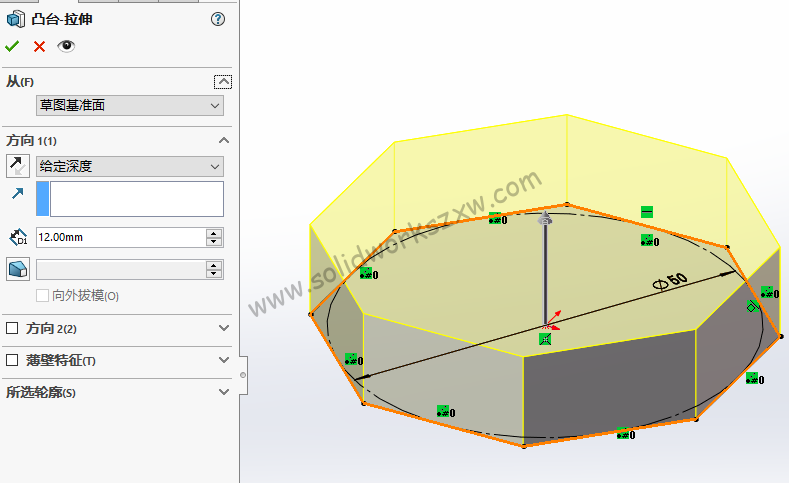Collapse the 方向 1(1) section

point(224,140)
